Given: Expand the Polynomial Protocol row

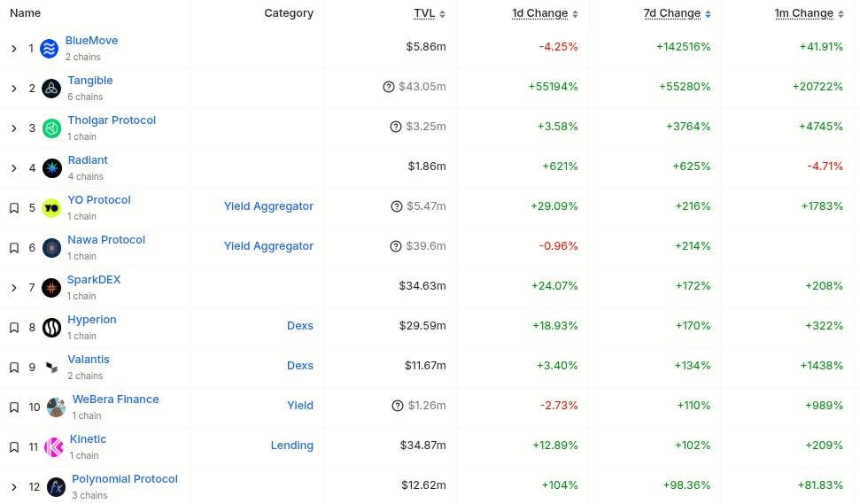Looking at the screenshot, I should [x=14, y=487].
